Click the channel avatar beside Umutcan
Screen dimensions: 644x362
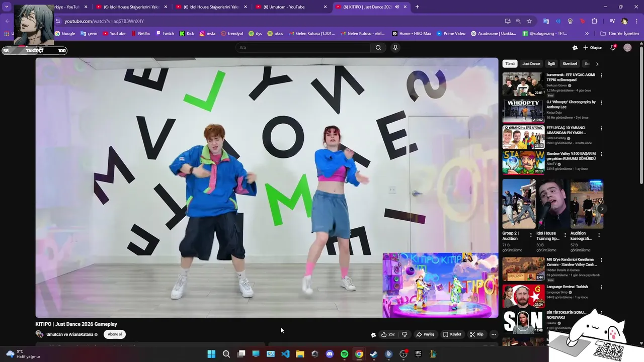pyautogui.click(x=39, y=334)
